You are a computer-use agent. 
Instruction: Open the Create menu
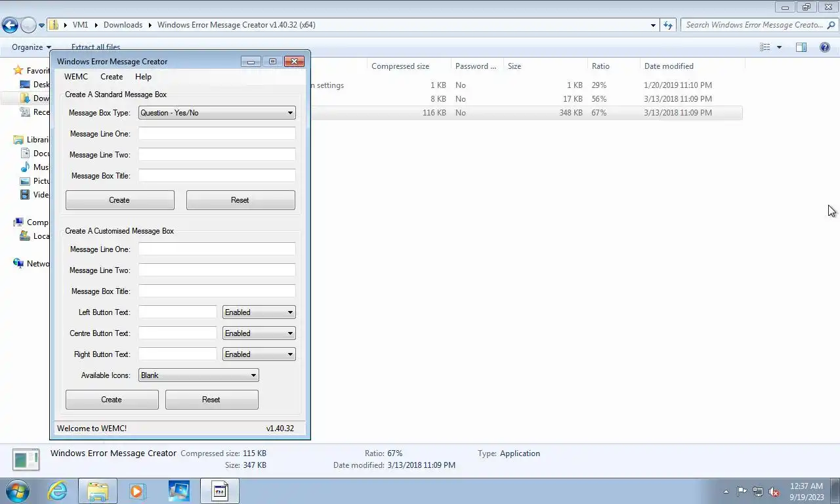[112, 77]
